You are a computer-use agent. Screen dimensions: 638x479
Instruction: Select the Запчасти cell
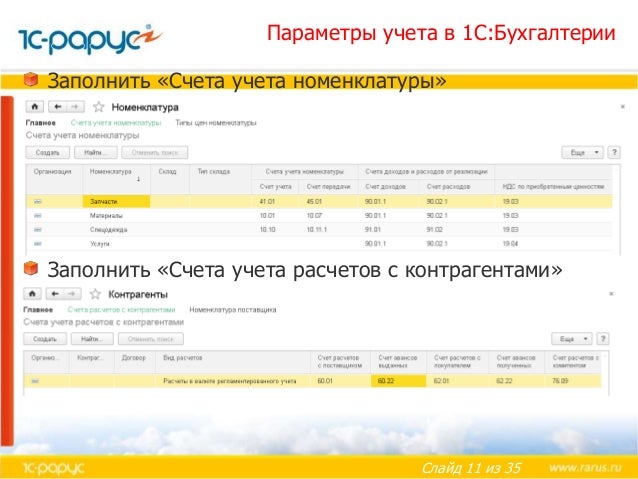click(x=116, y=201)
